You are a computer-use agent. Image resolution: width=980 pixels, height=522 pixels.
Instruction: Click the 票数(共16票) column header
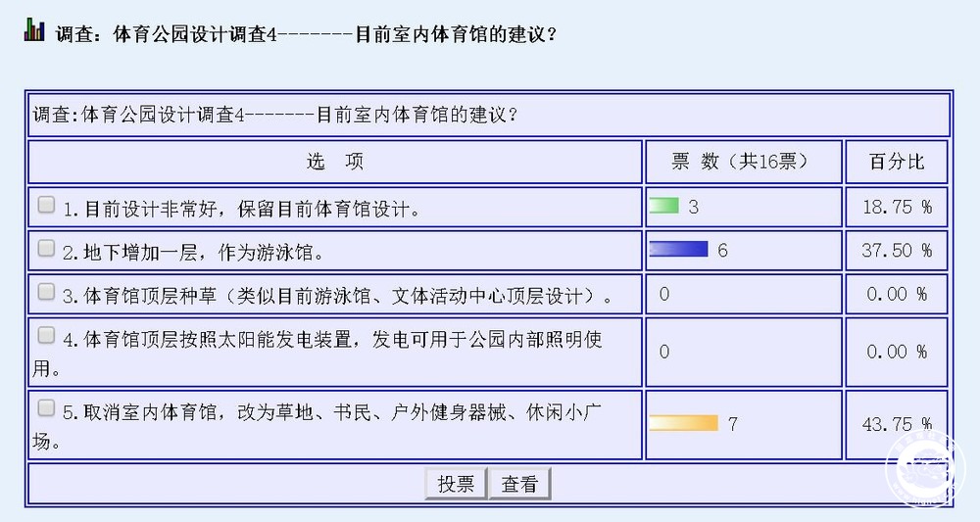(x=744, y=162)
